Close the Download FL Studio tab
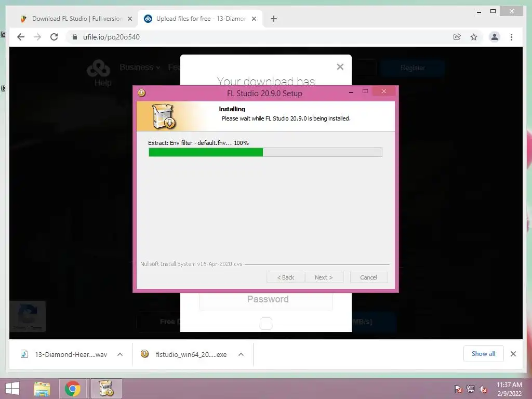This screenshot has width=532, height=399. coord(129,19)
